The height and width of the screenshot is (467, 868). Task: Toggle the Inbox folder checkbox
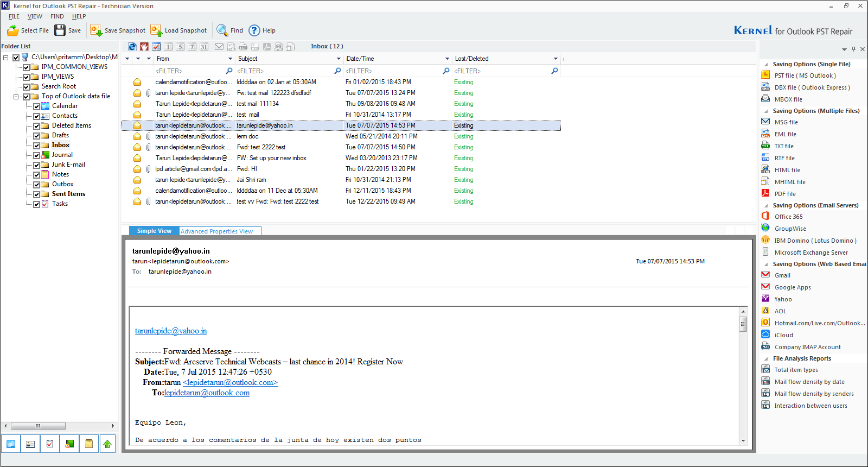(x=36, y=146)
